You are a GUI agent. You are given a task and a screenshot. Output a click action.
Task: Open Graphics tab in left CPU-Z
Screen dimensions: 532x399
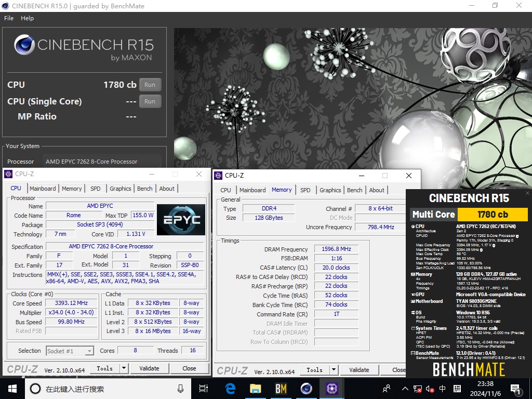120,189
